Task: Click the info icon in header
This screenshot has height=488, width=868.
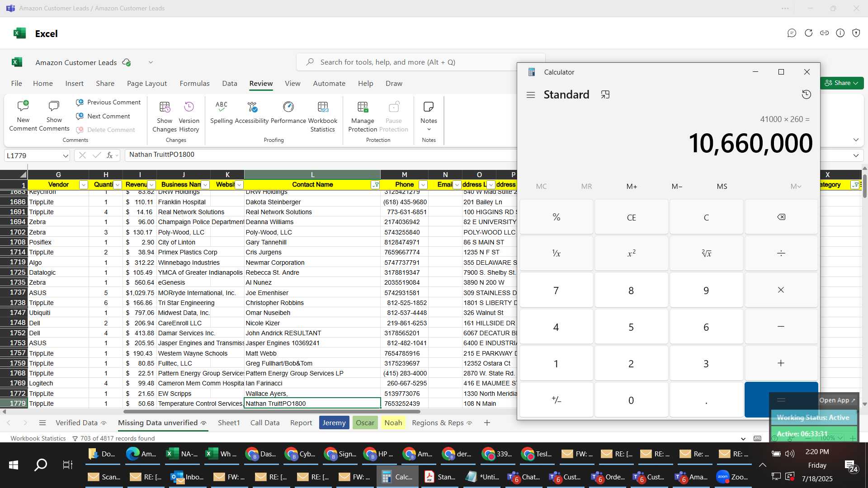Action: coord(840,33)
